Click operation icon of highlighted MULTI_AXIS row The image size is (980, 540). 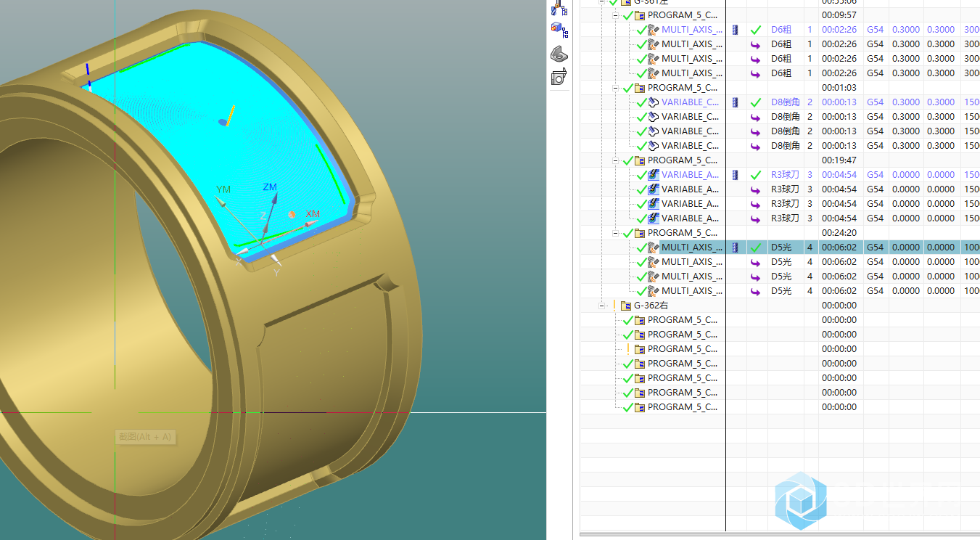(x=654, y=247)
